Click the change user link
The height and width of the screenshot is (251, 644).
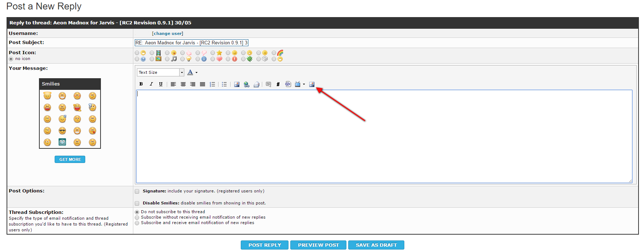click(168, 33)
